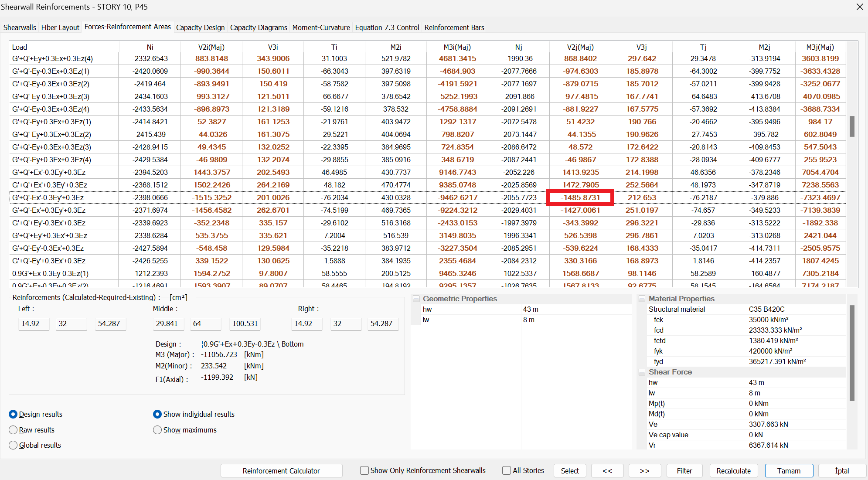Open the Moment-Curvature tab
Viewport: 868px width, 480px height.
coord(321,27)
